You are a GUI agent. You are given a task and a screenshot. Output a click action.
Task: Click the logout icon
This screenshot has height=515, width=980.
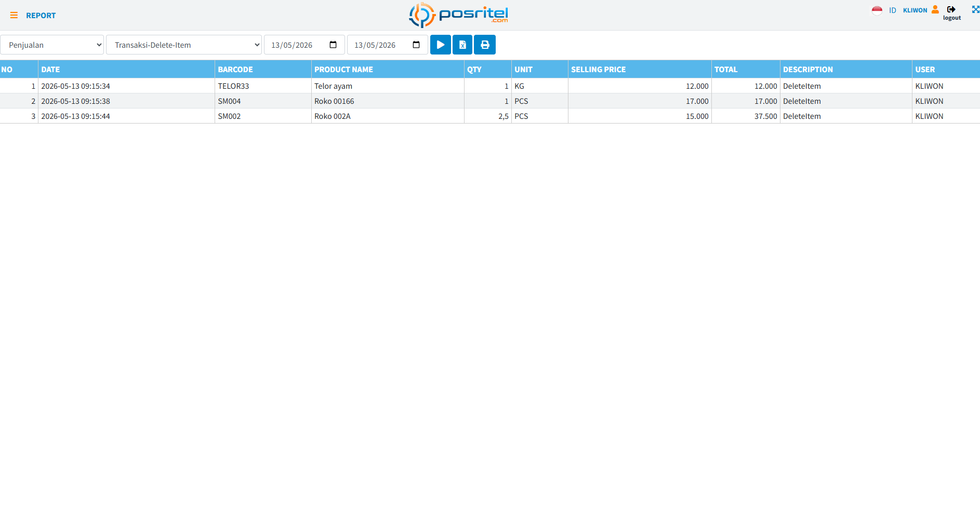(951, 9)
